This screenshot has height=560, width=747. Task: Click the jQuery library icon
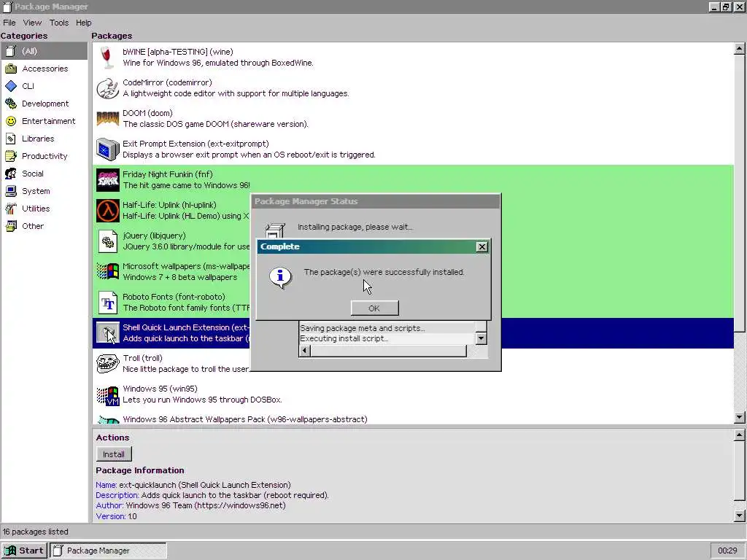pyautogui.click(x=108, y=241)
